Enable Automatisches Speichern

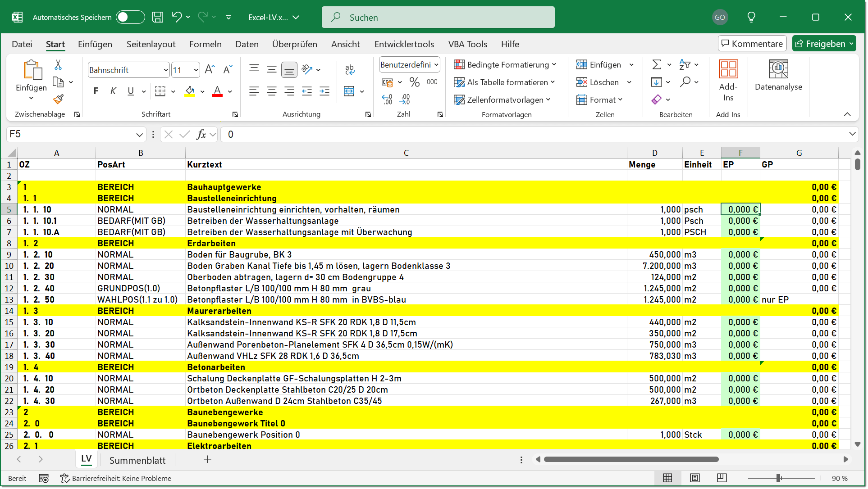pos(130,17)
